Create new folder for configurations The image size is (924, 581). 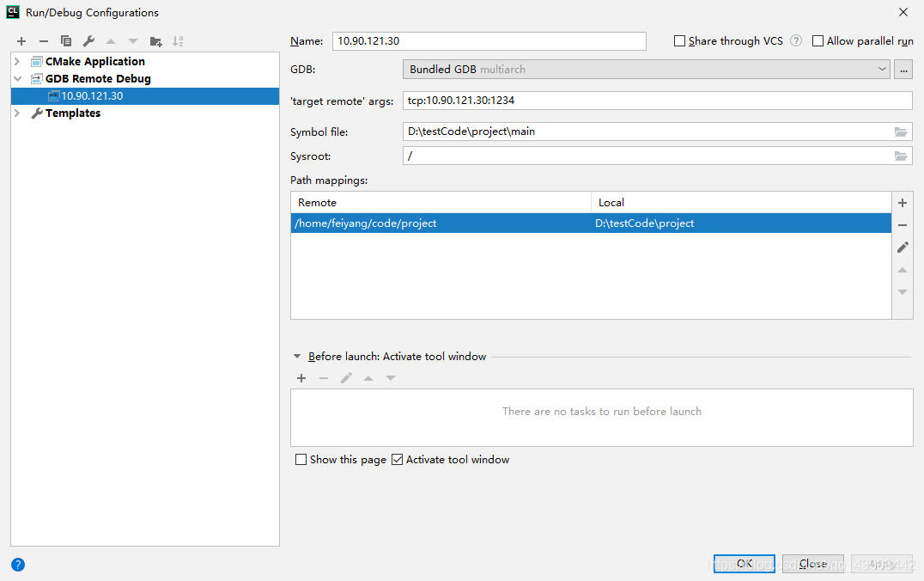[x=155, y=41]
